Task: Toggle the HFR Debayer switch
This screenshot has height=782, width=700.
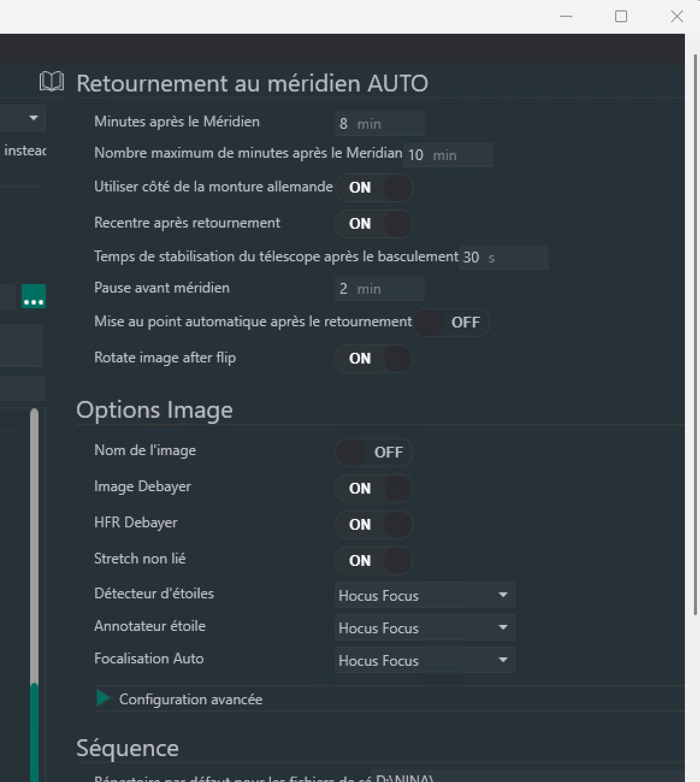Action: [374, 525]
